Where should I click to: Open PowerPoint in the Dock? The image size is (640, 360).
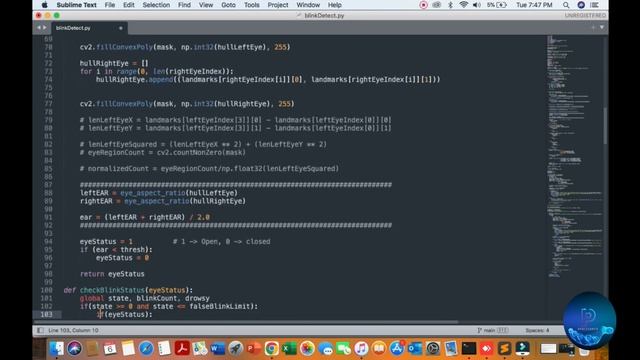(x=253, y=349)
